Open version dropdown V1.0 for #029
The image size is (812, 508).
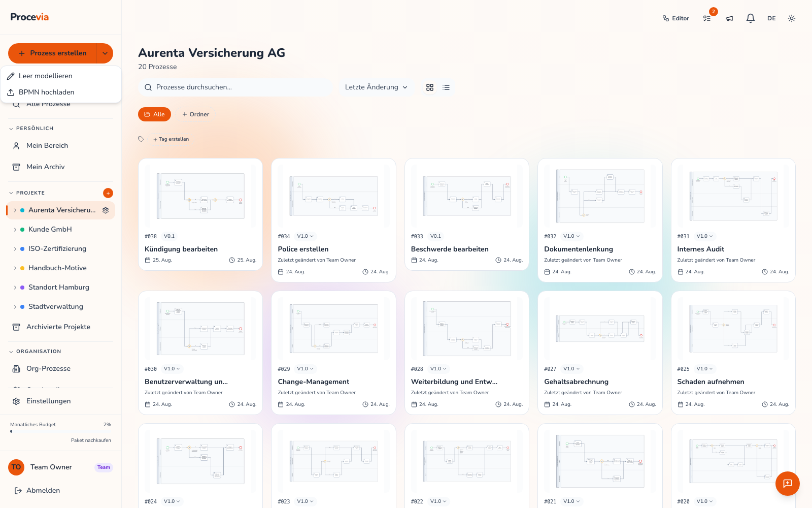coord(305,369)
